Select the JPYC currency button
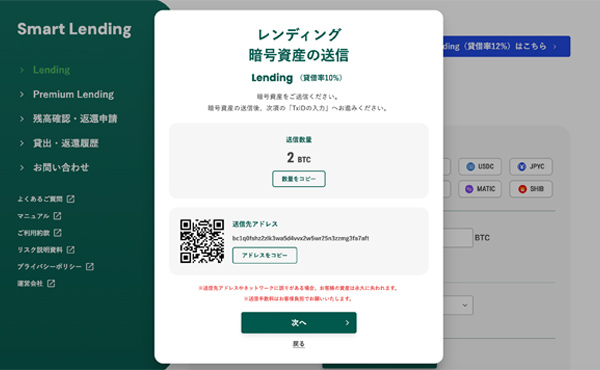600x370 pixels. (531, 167)
